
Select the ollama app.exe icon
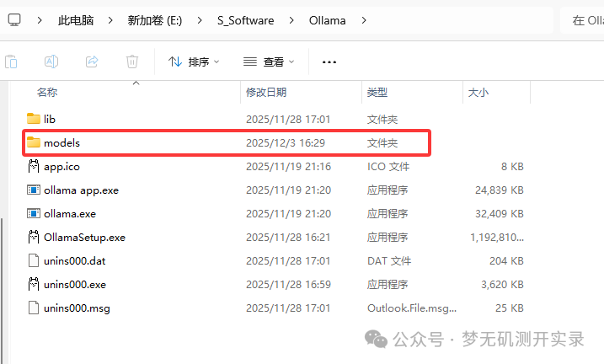click(x=34, y=190)
